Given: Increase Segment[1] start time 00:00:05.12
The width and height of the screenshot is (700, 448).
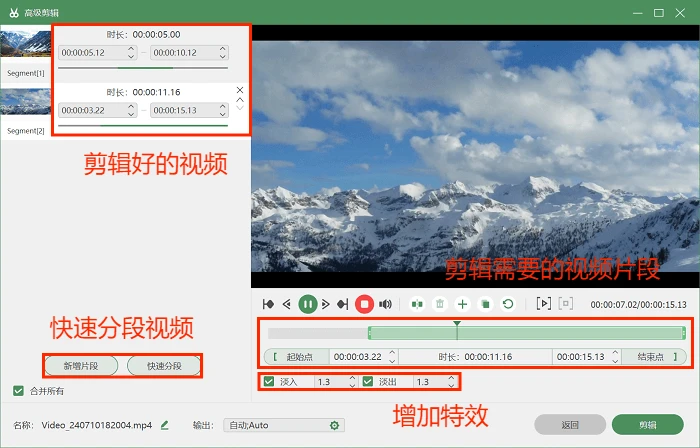Looking at the screenshot, I should (131, 49).
